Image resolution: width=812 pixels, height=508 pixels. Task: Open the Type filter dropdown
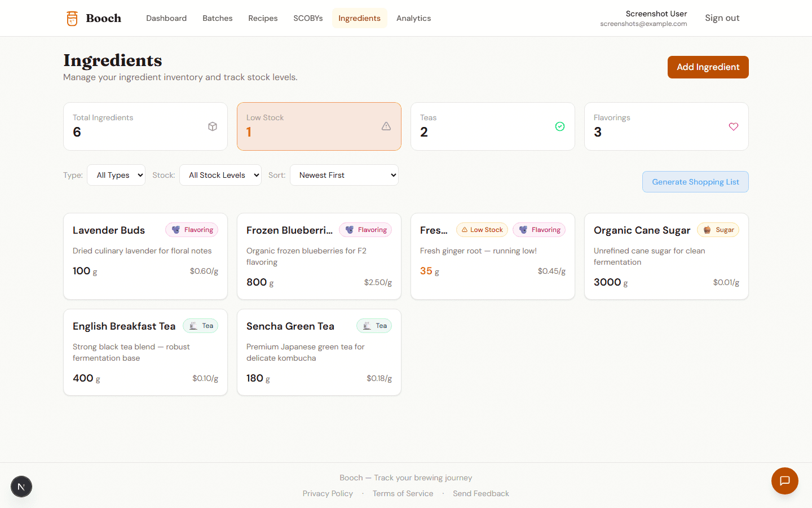(x=116, y=175)
